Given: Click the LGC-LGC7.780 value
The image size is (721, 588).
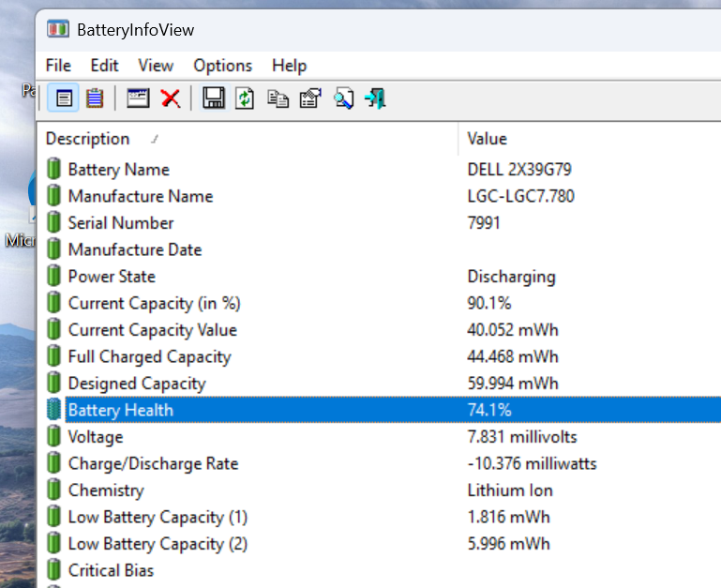Looking at the screenshot, I should [521, 196].
